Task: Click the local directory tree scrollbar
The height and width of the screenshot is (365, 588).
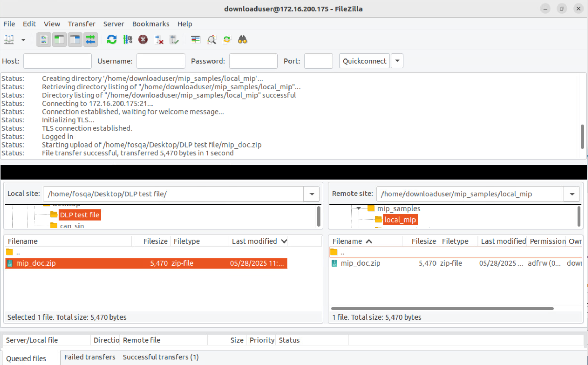Action: pyautogui.click(x=319, y=216)
